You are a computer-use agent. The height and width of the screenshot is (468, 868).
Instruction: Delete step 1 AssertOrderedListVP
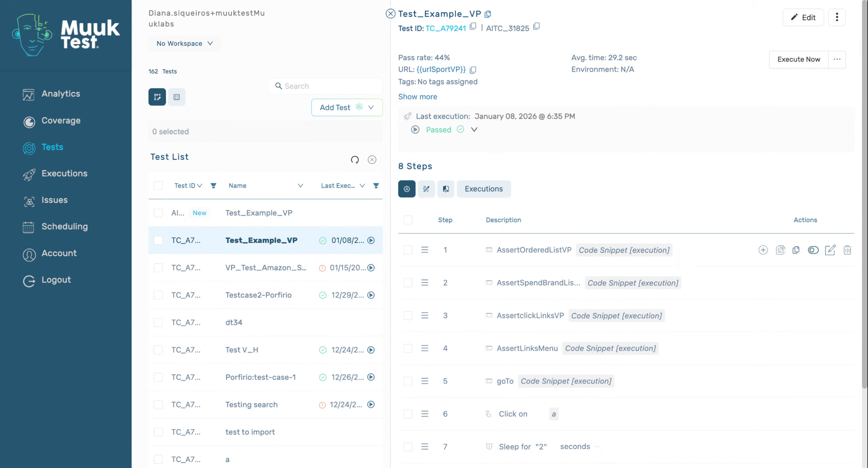coord(847,250)
